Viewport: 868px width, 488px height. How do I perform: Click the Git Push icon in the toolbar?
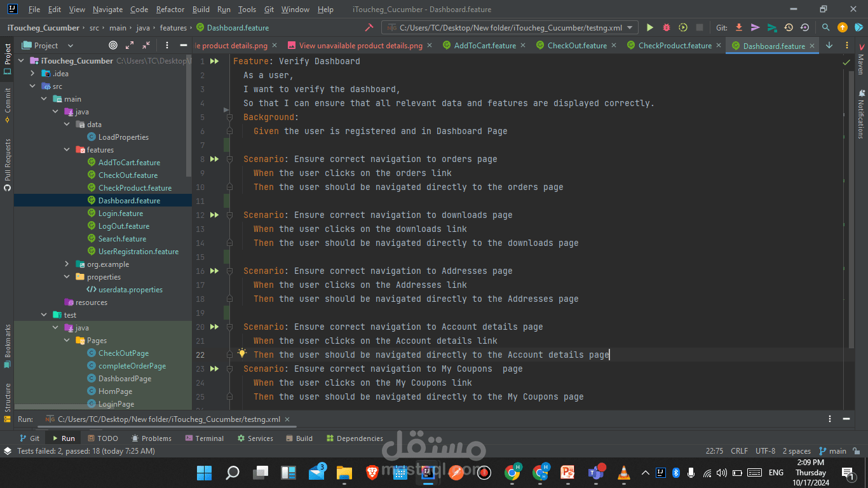772,28
